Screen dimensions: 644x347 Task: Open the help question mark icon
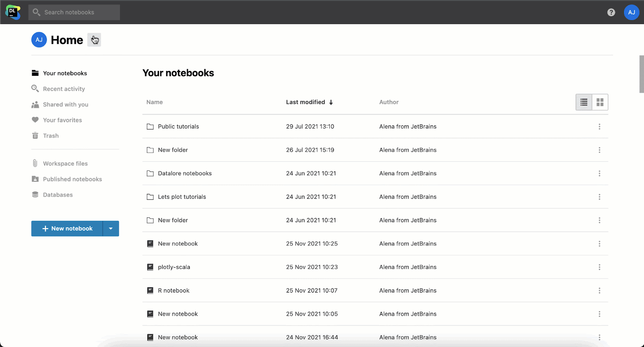click(x=611, y=12)
